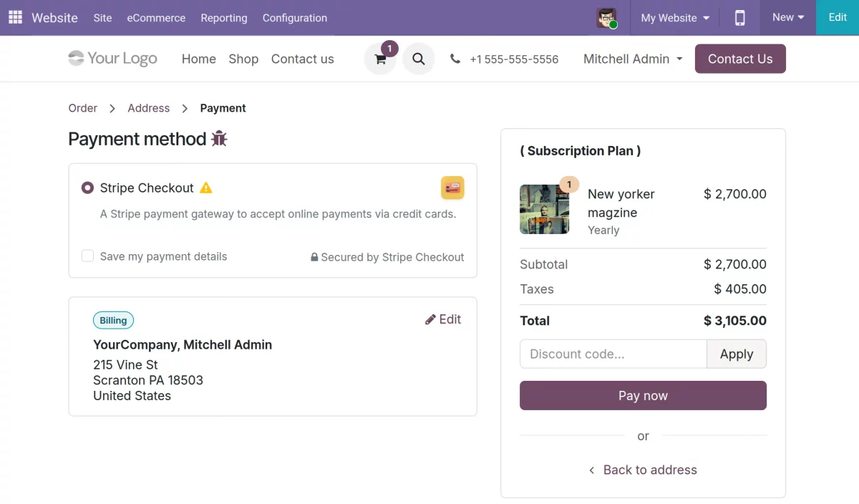Viewport: 859px width, 504px height.
Task: Open the Configuration menu
Action: (294, 19)
